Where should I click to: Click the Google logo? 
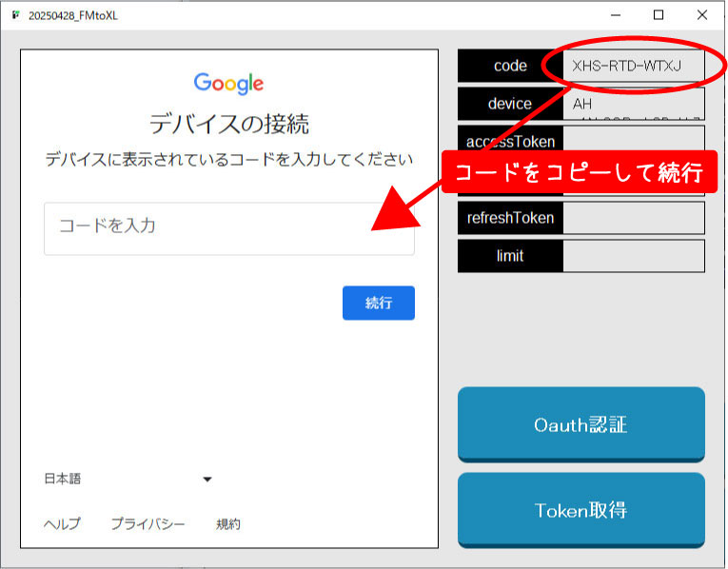click(x=228, y=84)
